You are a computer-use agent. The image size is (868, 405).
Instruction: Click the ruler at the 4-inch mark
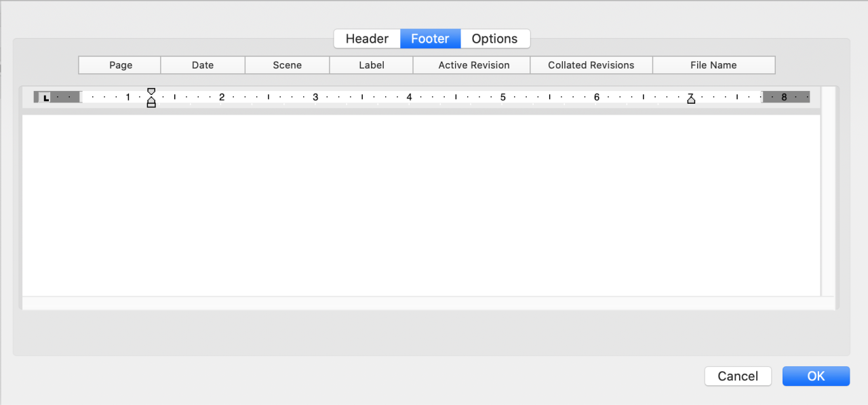(x=409, y=97)
